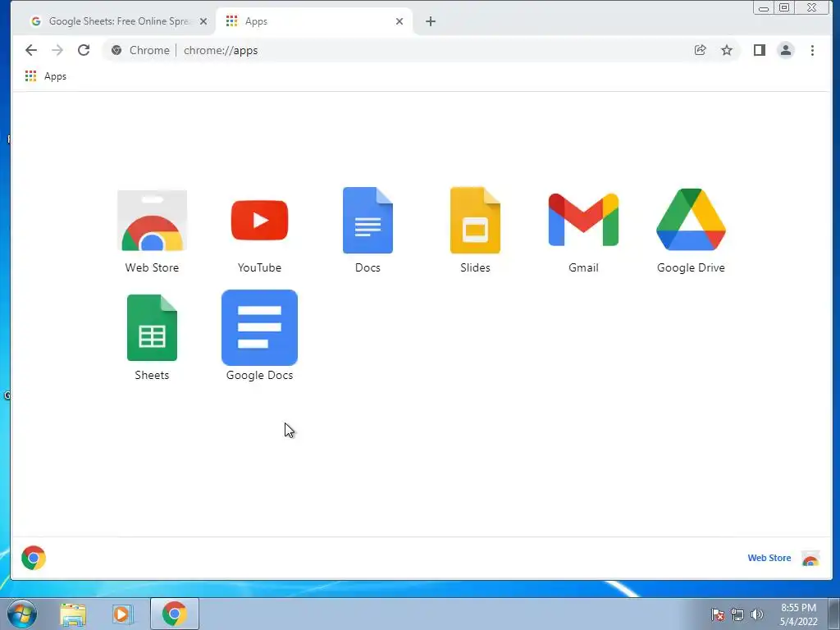Share this page icon in address bar
Screen dimensions: 840x630
click(701, 50)
